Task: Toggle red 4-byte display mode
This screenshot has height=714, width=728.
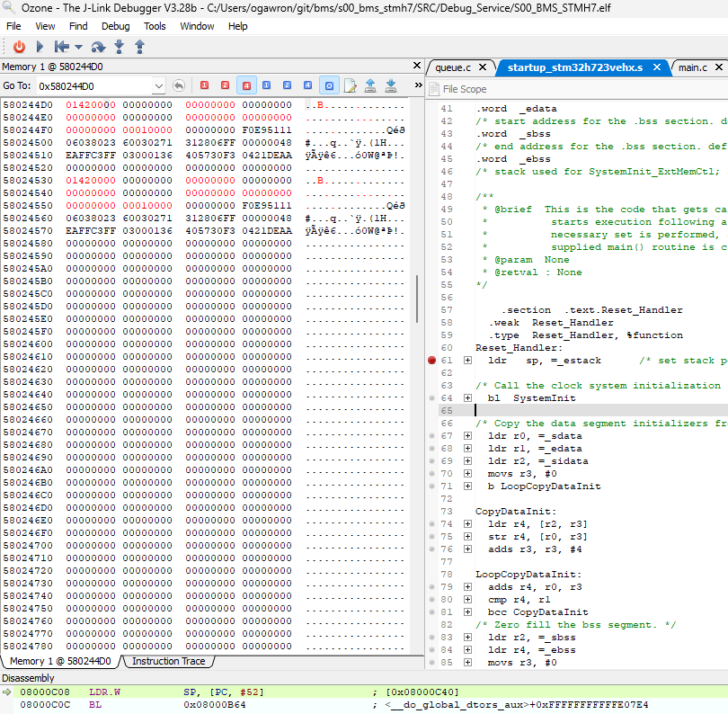Action: (246, 85)
